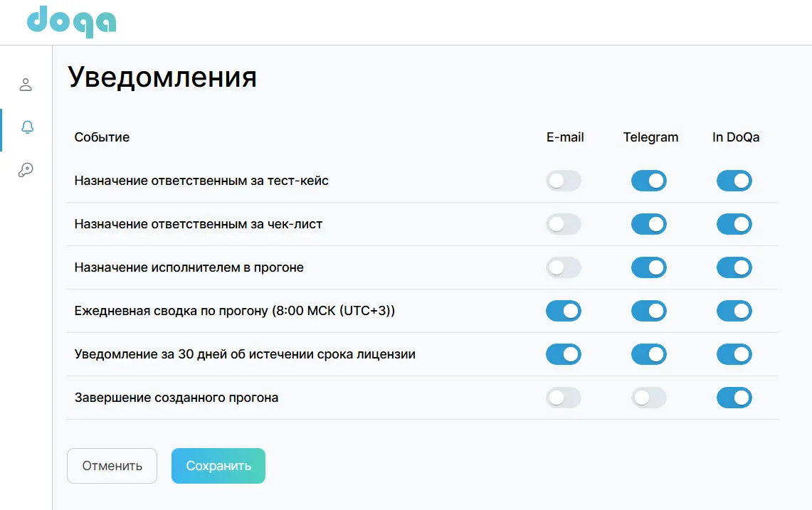The height and width of the screenshot is (510, 812).
Task: Disable Telegram for daily run summary
Action: (649, 311)
